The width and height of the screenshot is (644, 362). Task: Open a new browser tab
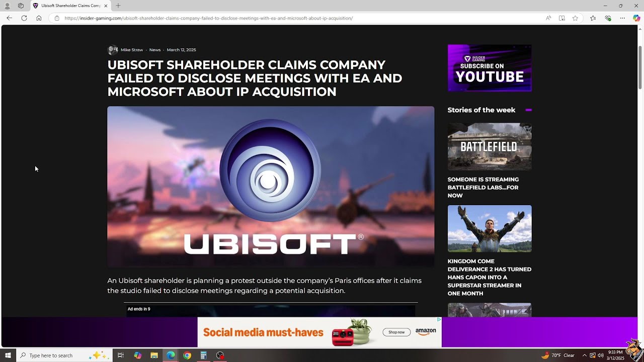point(118,6)
